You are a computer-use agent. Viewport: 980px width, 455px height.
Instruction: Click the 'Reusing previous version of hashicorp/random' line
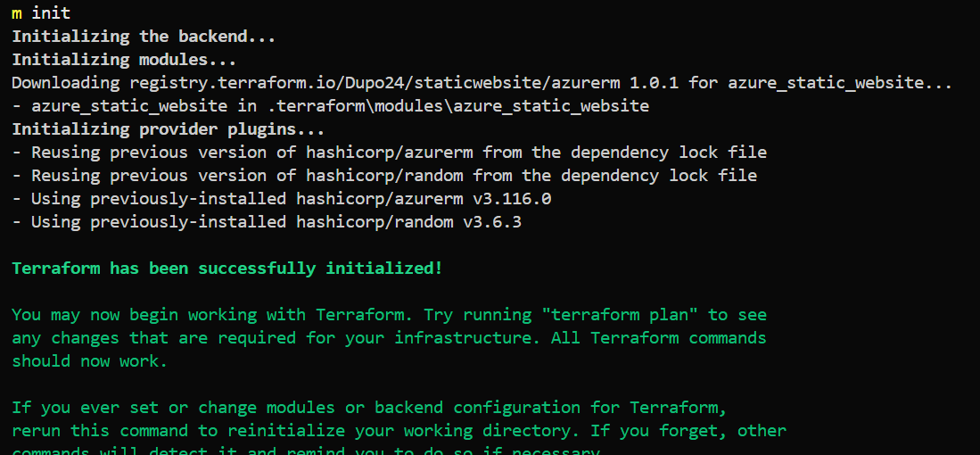coord(384,175)
